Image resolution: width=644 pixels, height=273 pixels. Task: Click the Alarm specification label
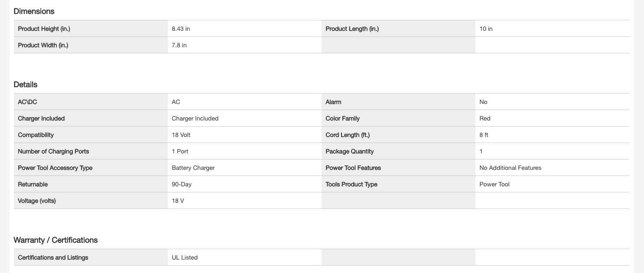[333, 102]
